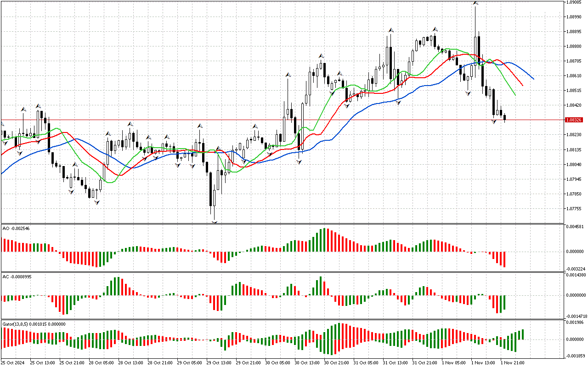The image size is (588, 368).
Task: Click the 1.07850 price scale label
Action: (x=574, y=194)
